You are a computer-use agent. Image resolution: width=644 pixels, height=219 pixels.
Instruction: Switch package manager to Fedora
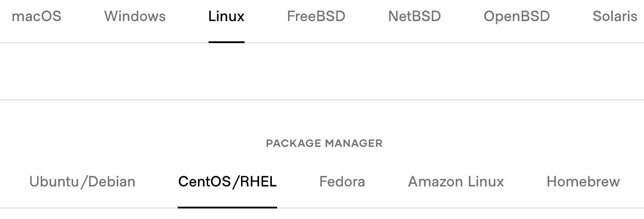coord(342,182)
